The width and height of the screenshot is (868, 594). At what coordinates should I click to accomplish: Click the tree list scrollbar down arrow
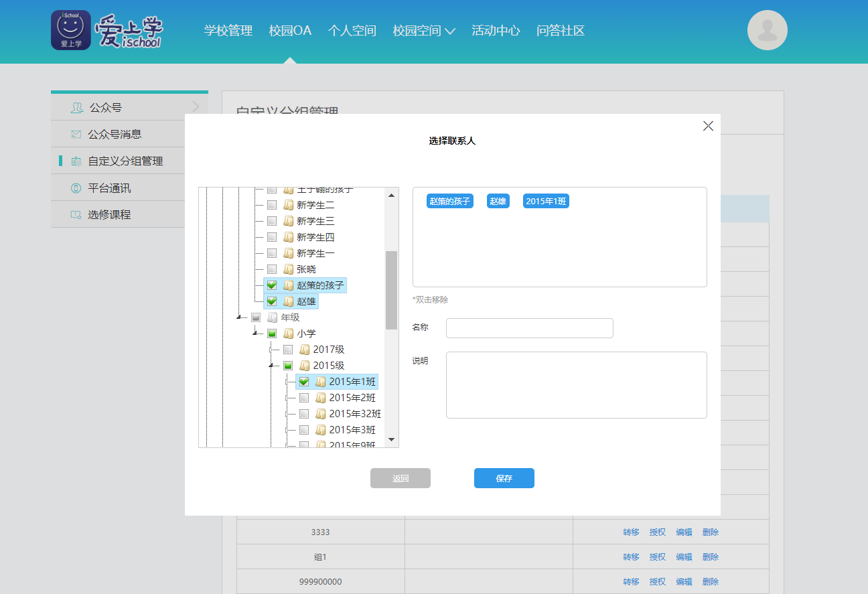392,441
